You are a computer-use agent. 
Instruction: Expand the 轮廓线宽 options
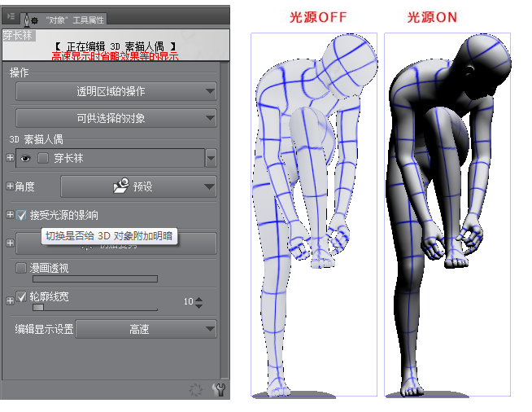pyautogui.click(x=10, y=301)
